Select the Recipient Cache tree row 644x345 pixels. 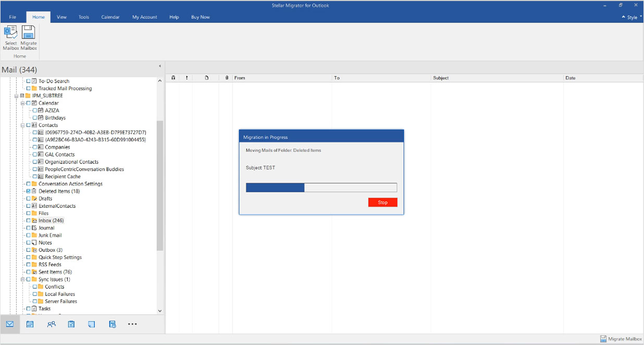[63, 176]
